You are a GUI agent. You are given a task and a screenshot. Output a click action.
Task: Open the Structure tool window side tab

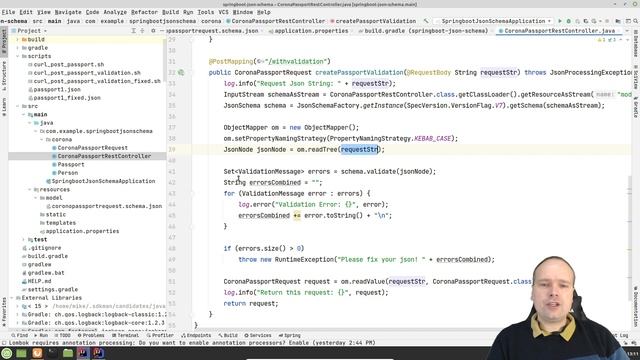[4, 76]
